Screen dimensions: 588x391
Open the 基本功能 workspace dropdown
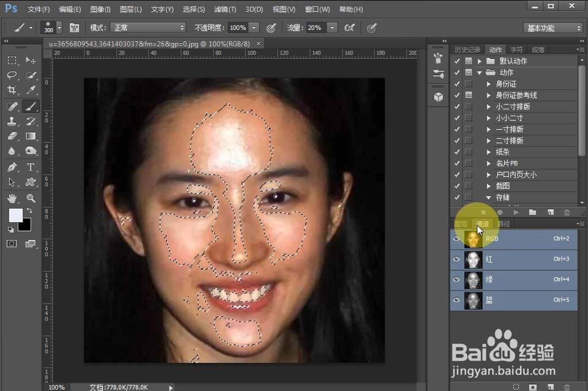point(552,28)
